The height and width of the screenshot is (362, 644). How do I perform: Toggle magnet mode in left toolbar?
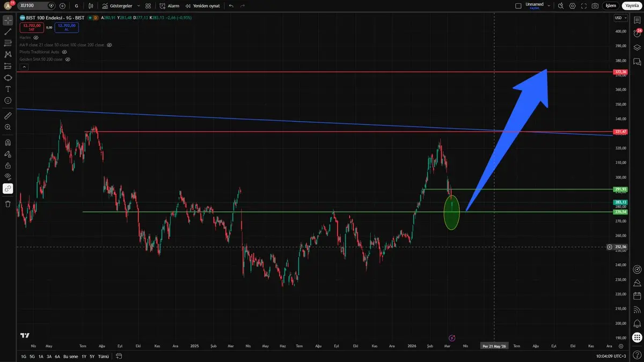click(x=8, y=143)
